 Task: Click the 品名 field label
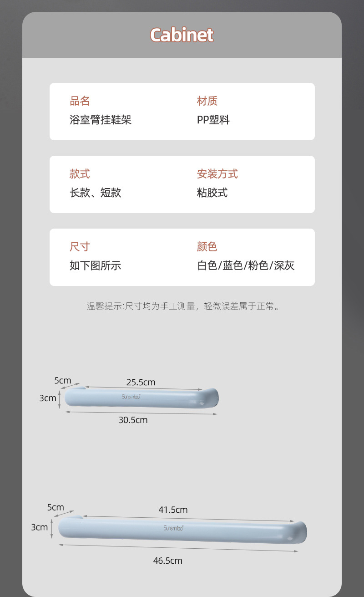pos(80,101)
